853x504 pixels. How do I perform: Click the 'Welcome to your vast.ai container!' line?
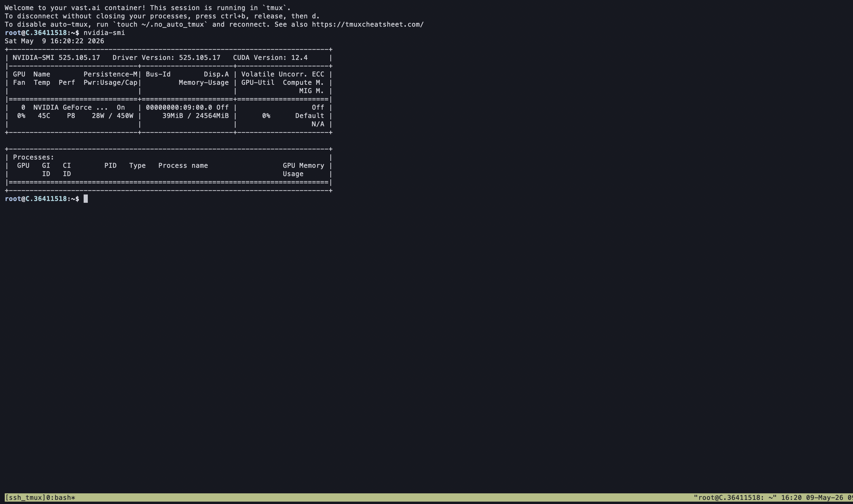point(75,8)
